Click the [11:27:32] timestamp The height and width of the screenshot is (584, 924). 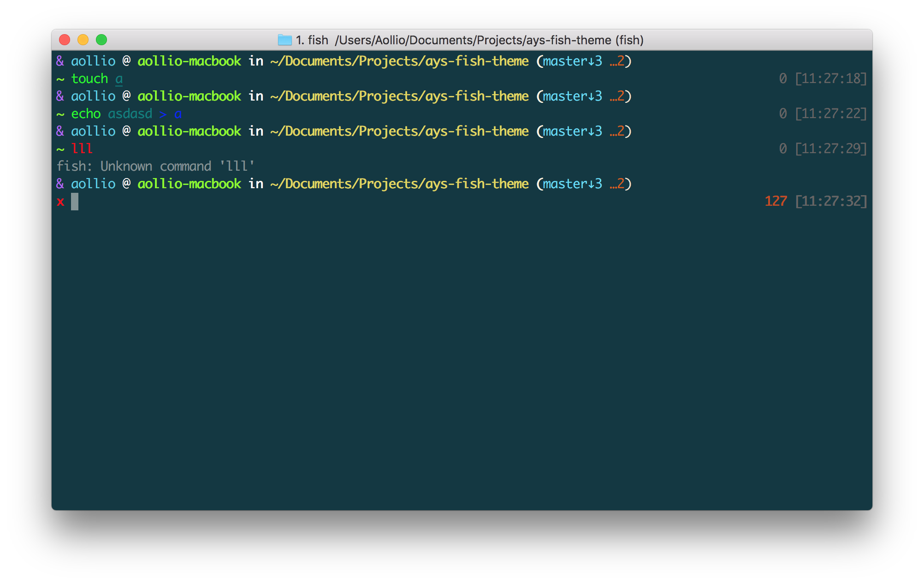(x=831, y=201)
